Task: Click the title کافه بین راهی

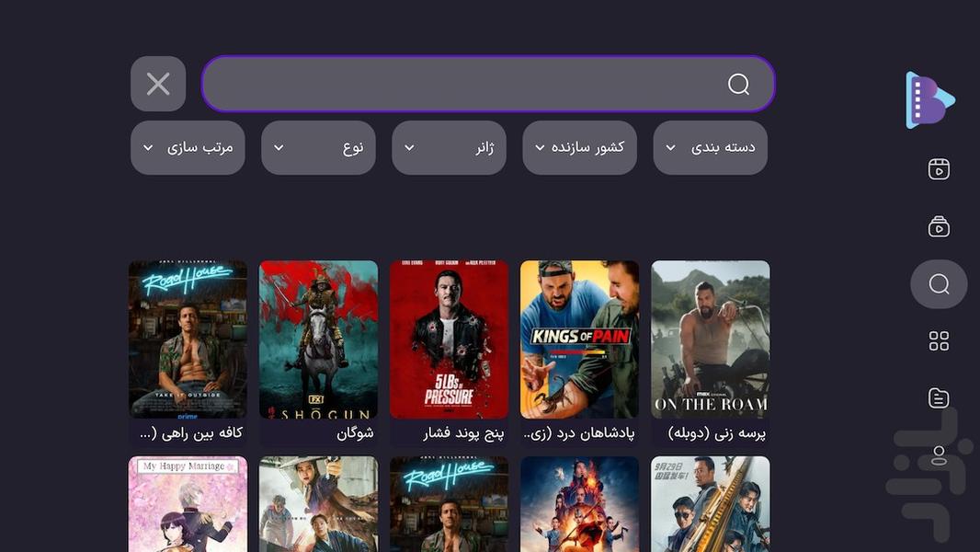Action: pos(190,432)
